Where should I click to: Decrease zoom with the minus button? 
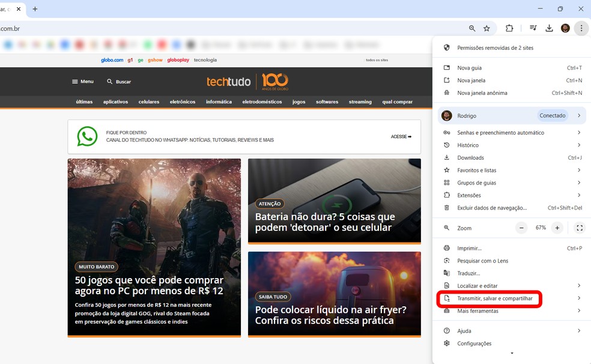coord(521,228)
